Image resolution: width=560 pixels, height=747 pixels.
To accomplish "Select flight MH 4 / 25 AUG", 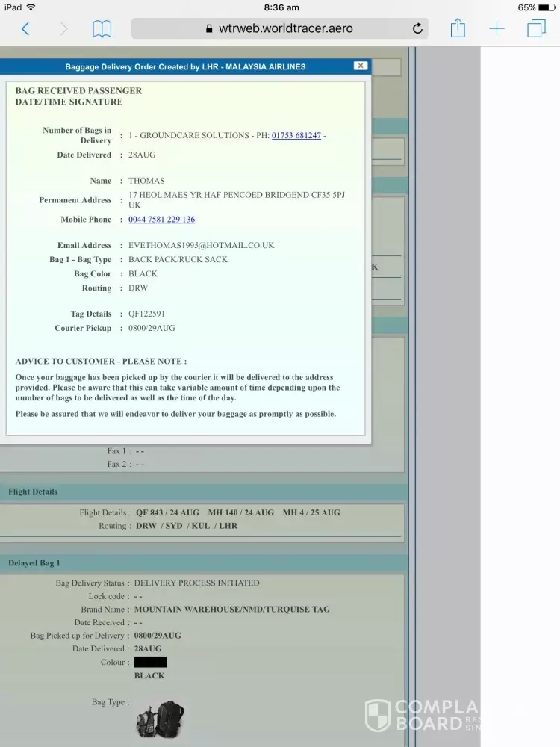I will [311, 512].
